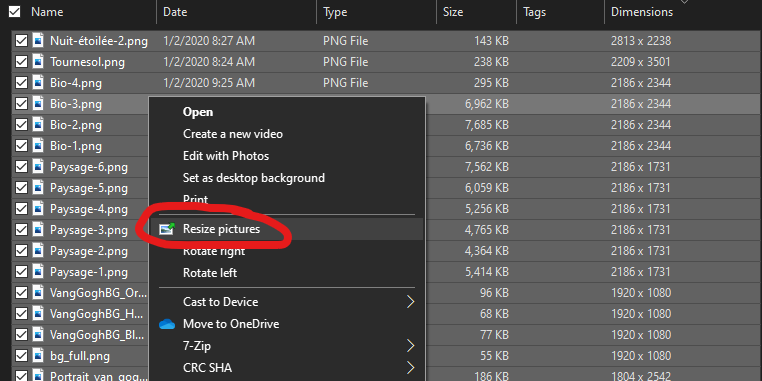Click the 2813 x 2238 dimensions cell
Image resolution: width=762 pixels, height=381 pixels.
point(641,41)
